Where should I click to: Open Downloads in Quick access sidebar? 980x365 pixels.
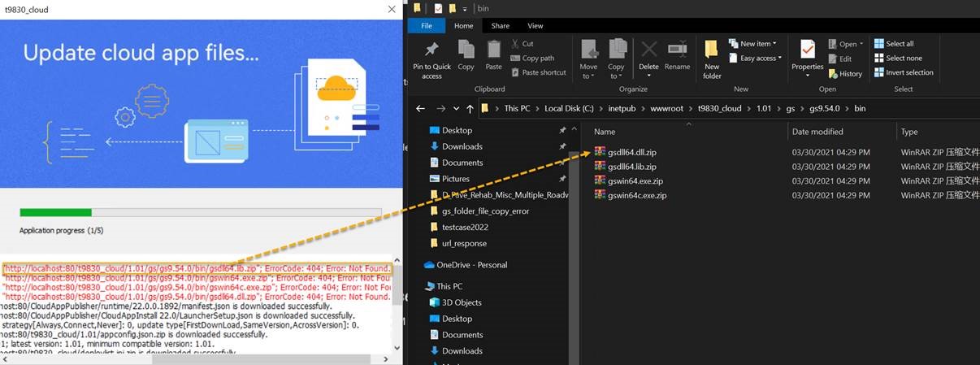point(462,146)
